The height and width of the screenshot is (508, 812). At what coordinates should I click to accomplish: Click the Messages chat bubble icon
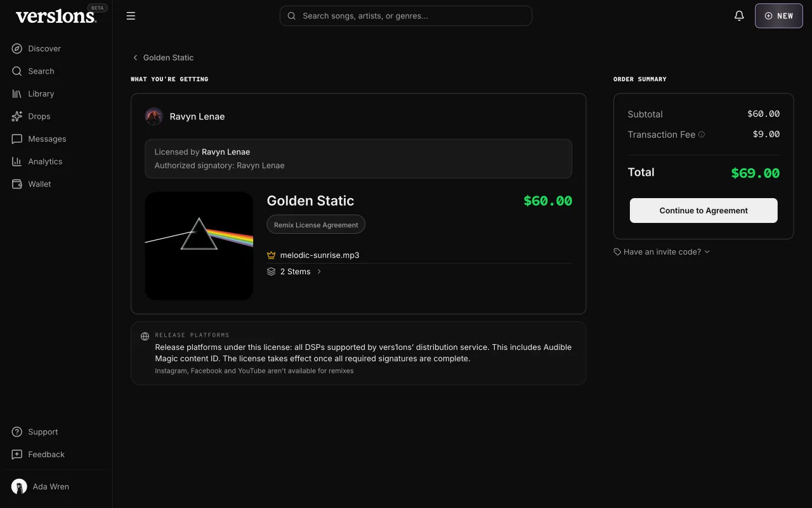point(17,138)
